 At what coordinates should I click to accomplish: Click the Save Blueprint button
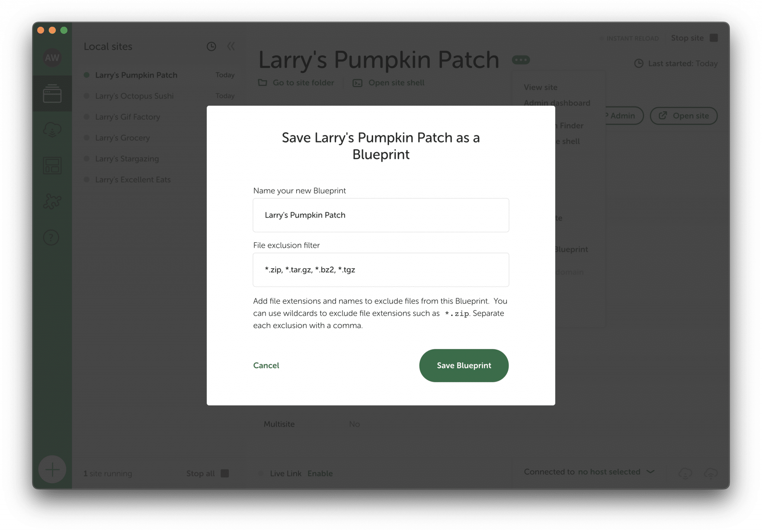click(x=464, y=365)
